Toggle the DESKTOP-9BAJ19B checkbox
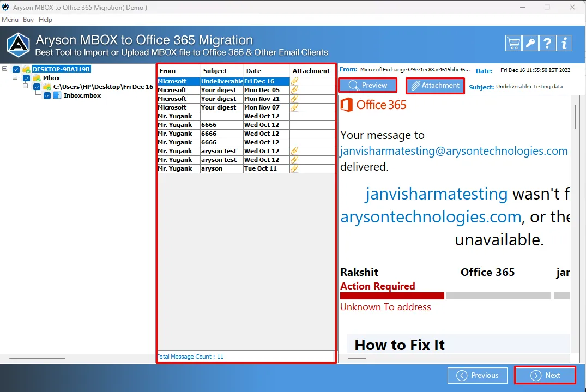Image resolution: width=586 pixels, height=392 pixels. [x=16, y=69]
